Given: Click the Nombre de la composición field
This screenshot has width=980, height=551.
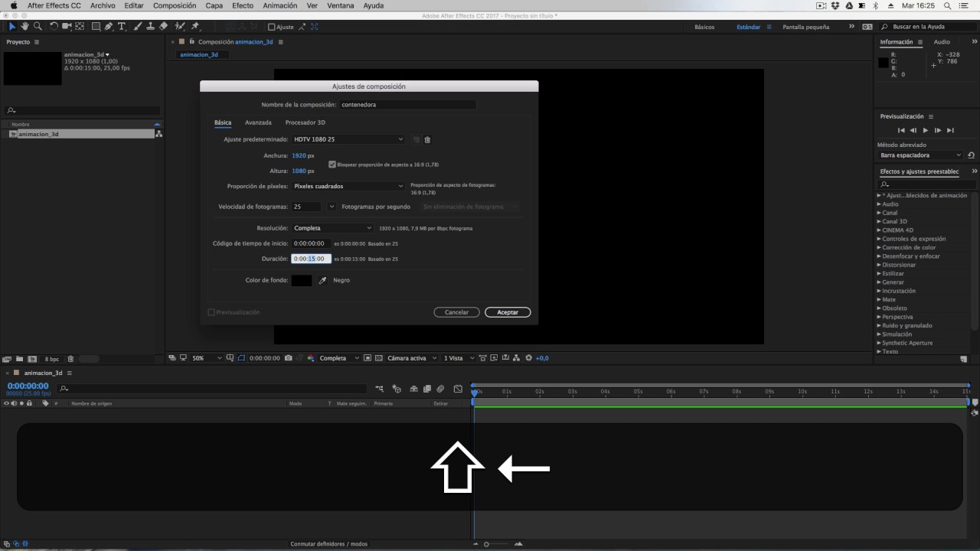Looking at the screenshot, I should [407, 105].
